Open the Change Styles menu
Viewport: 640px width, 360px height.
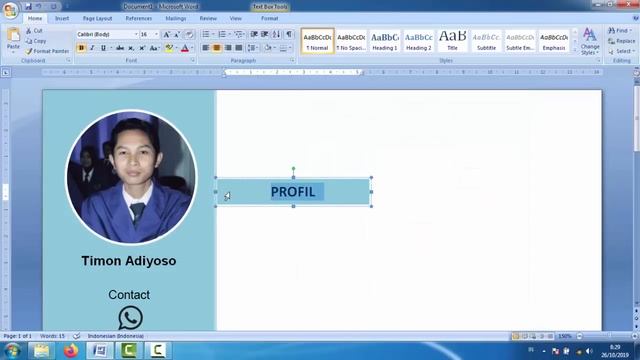[x=590, y=41]
